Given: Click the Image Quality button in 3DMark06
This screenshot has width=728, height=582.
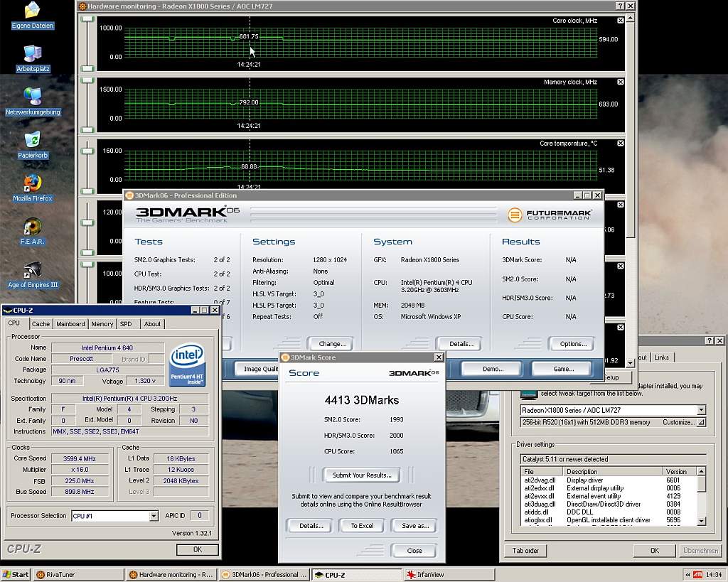Looking at the screenshot, I should [256, 369].
